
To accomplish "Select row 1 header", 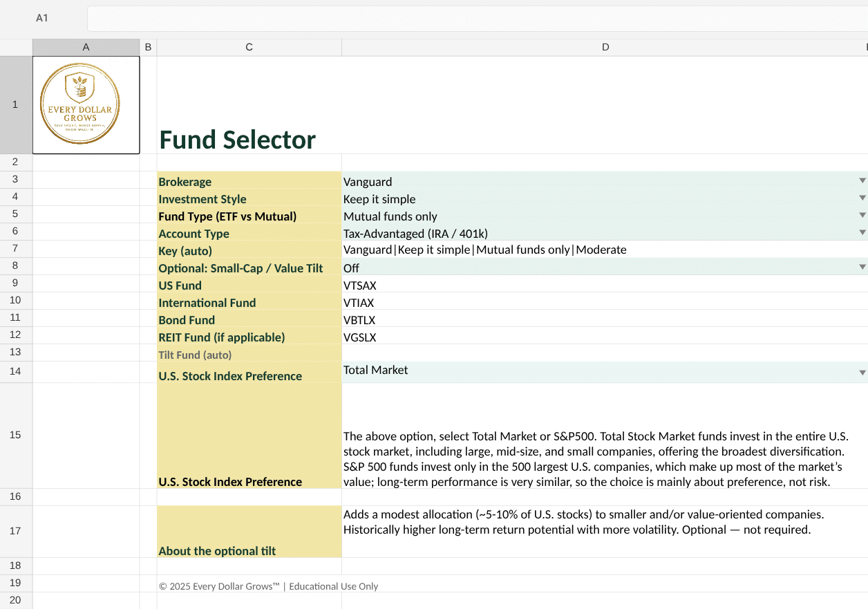I will click(x=16, y=104).
